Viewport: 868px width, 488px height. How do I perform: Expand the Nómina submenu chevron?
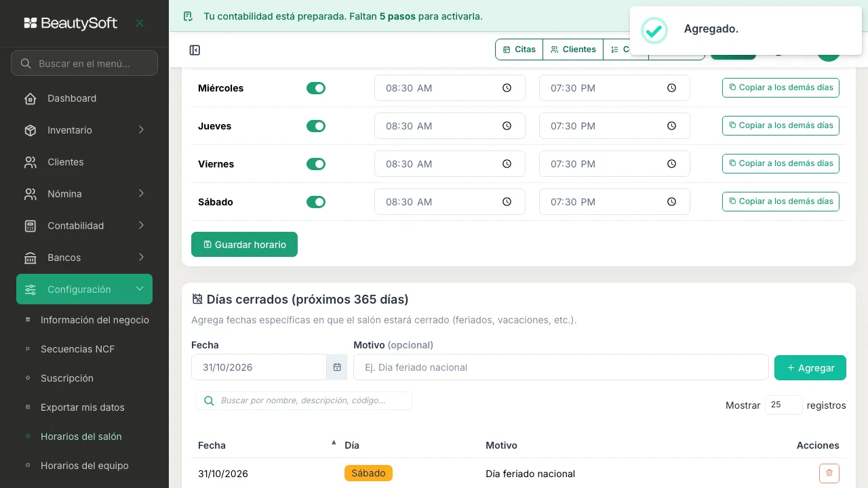[x=141, y=193]
